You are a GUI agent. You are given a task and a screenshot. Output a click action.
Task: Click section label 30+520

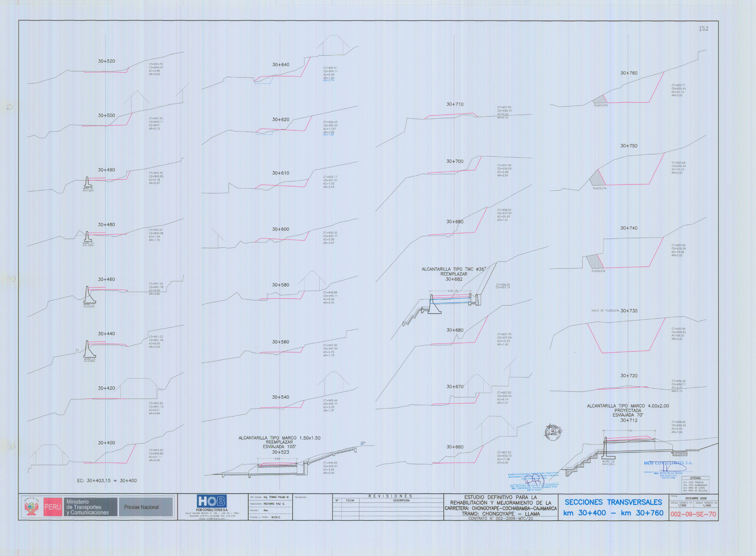point(106,61)
